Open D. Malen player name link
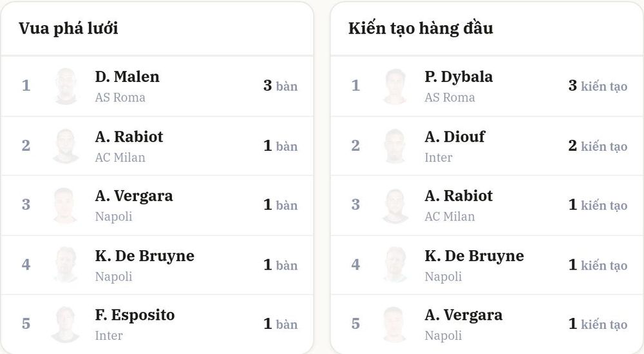Image resolution: width=644 pixels, height=354 pixels. pos(127,77)
